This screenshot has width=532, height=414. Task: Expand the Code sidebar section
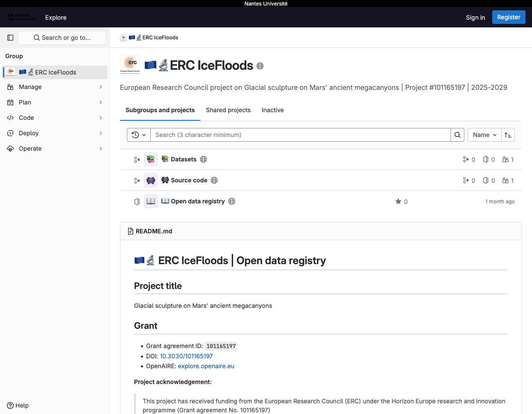click(x=55, y=118)
